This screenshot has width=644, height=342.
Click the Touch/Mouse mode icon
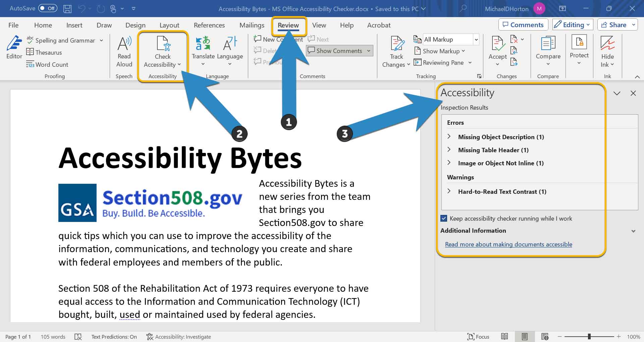pyautogui.click(x=113, y=9)
